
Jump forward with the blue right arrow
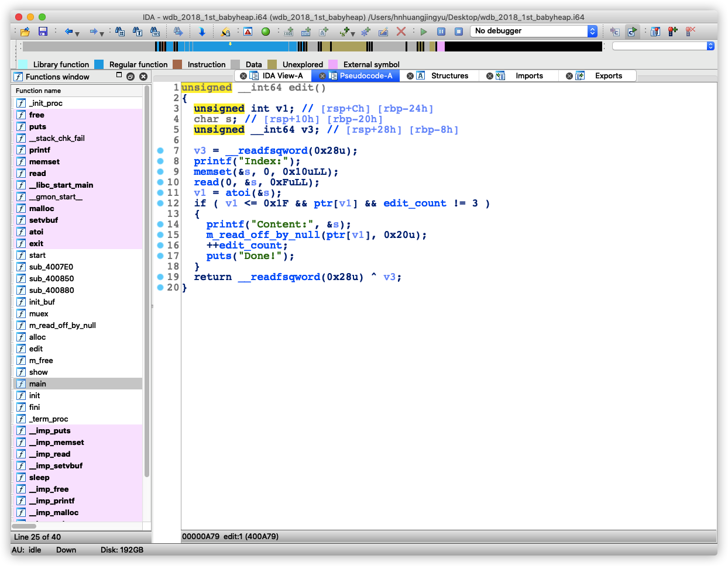click(x=93, y=32)
